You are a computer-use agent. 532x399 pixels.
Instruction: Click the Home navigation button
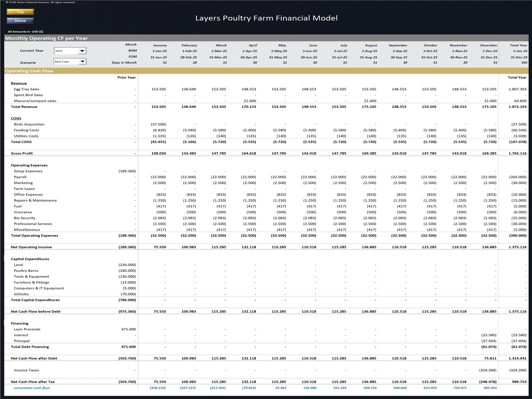20,20
